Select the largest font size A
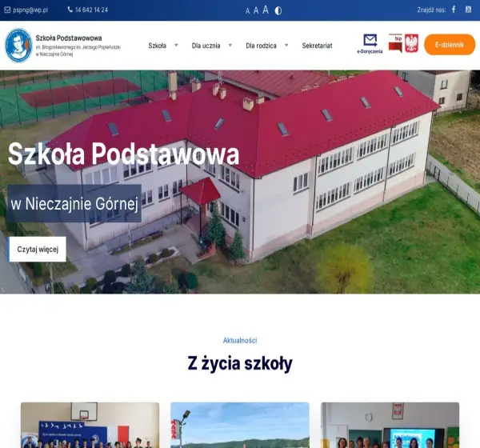The width and height of the screenshot is (480, 448). (x=266, y=10)
